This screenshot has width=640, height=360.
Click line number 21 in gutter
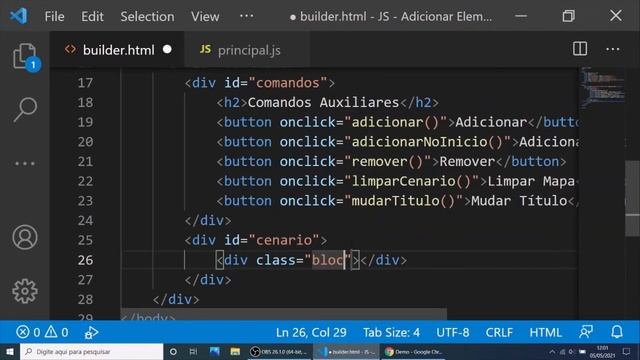click(85, 162)
